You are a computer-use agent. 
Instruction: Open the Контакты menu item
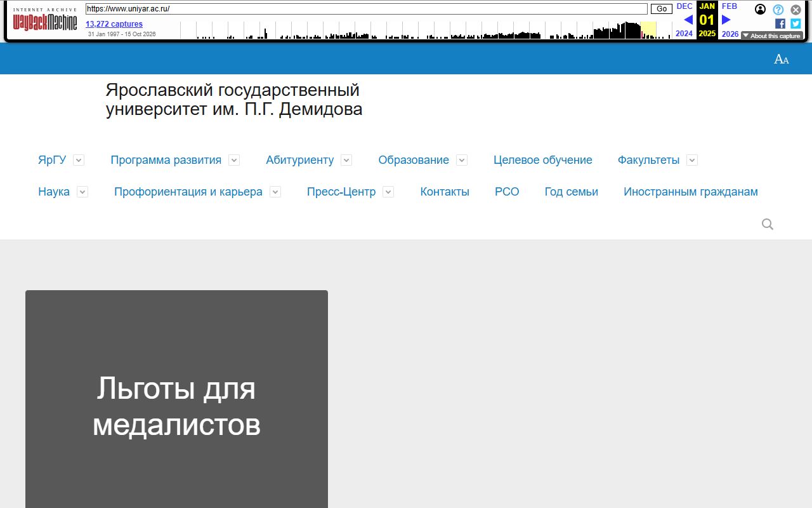coord(445,192)
